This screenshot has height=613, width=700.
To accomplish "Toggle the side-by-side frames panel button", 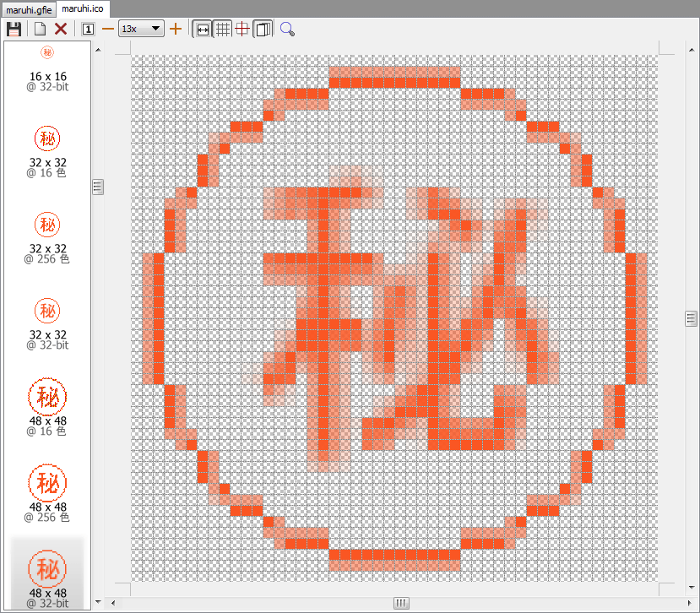I will [x=263, y=30].
